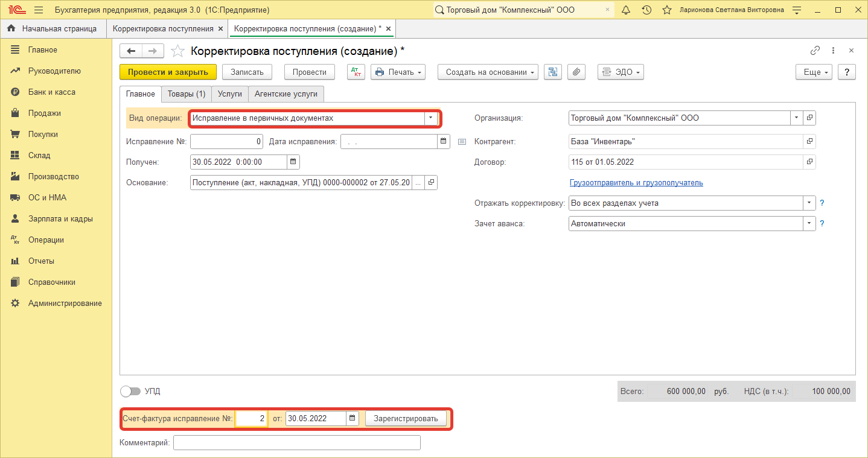Screen dimensions: 868x458
Task: Open Грузоотправитель и грузополучатель link
Action: [636, 183]
